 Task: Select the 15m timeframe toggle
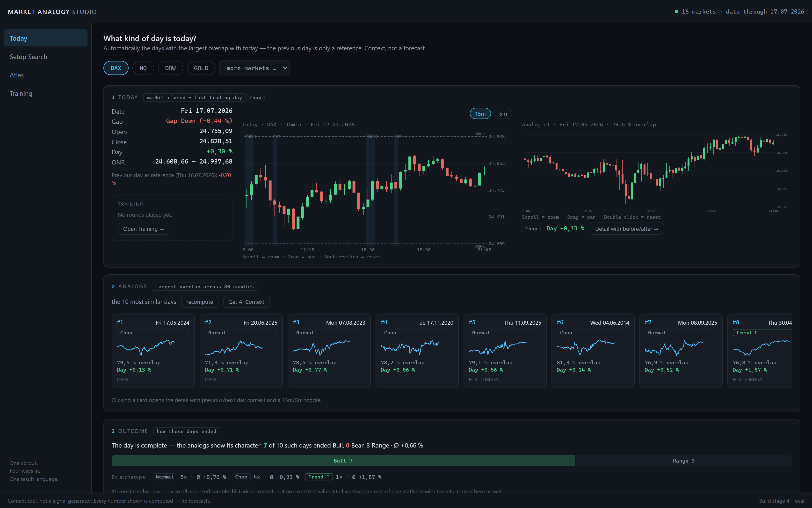(x=480, y=113)
